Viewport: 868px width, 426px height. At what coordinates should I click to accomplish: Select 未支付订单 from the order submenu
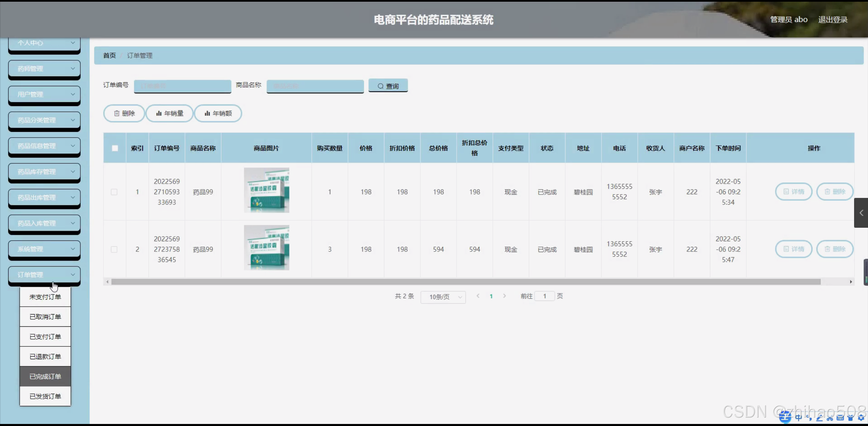45,297
